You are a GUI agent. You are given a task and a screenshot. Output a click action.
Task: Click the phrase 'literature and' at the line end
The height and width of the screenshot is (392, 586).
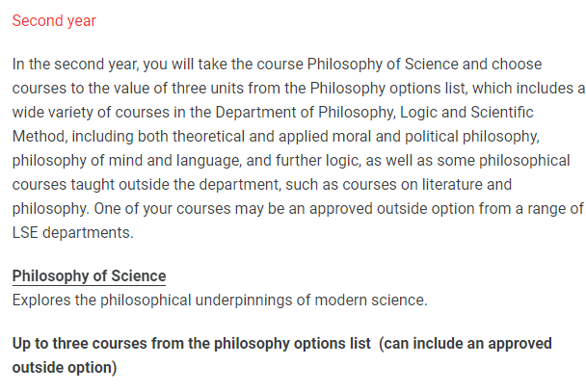(x=466, y=184)
